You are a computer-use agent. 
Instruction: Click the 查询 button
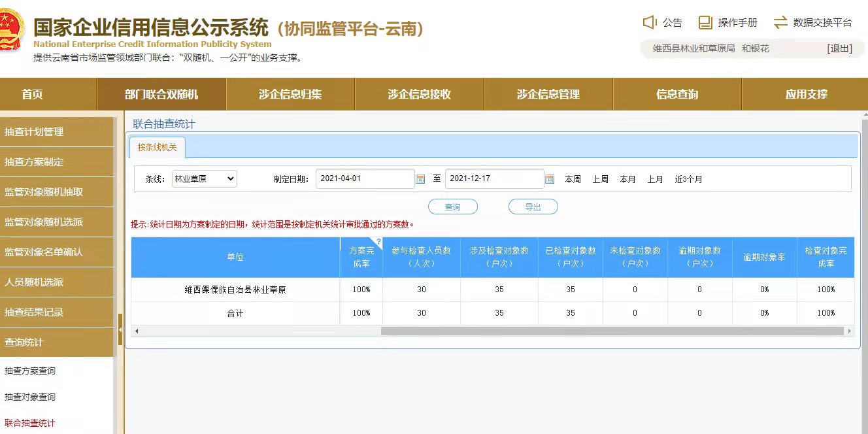[452, 207]
